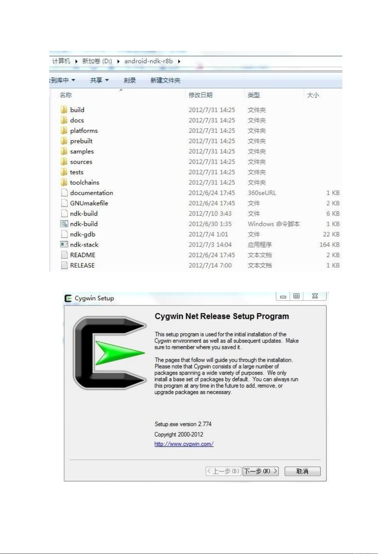
Task: Click the Windows 命令脚本 type cell
Action: (x=274, y=224)
